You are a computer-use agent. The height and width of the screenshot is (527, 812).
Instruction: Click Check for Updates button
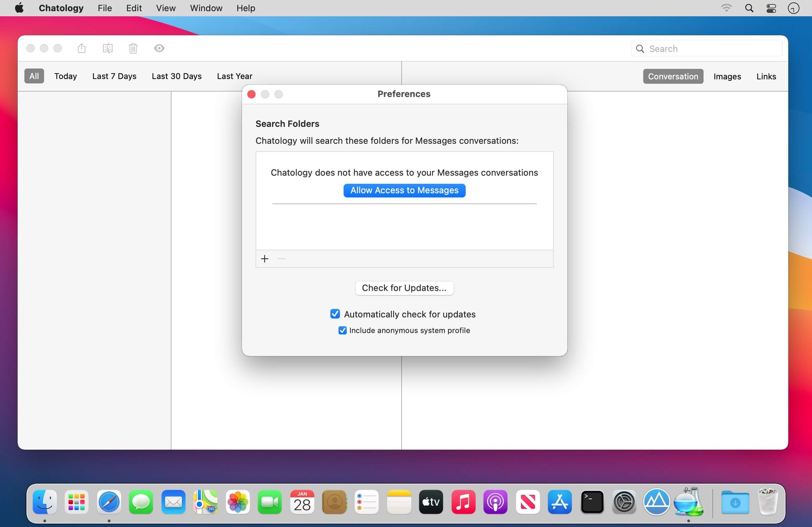(404, 288)
